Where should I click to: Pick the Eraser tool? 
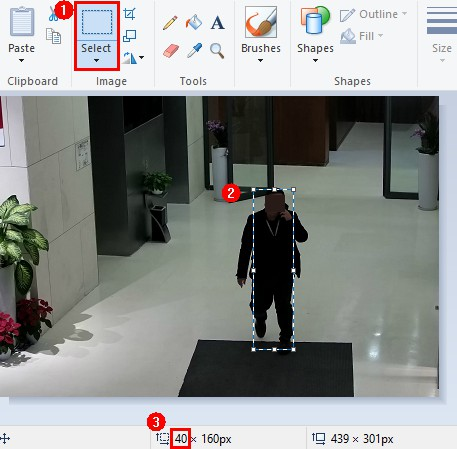[x=171, y=51]
